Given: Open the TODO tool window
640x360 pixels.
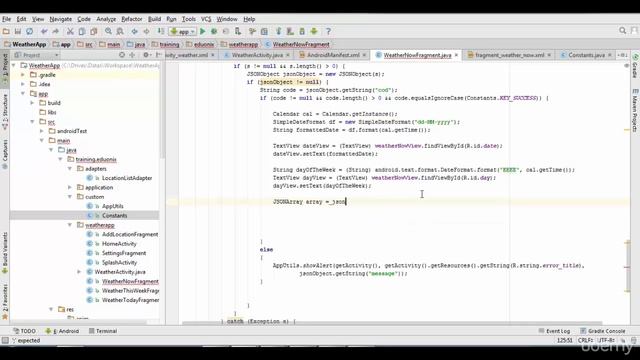Looking at the screenshot, I should click(x=24, y=331).
